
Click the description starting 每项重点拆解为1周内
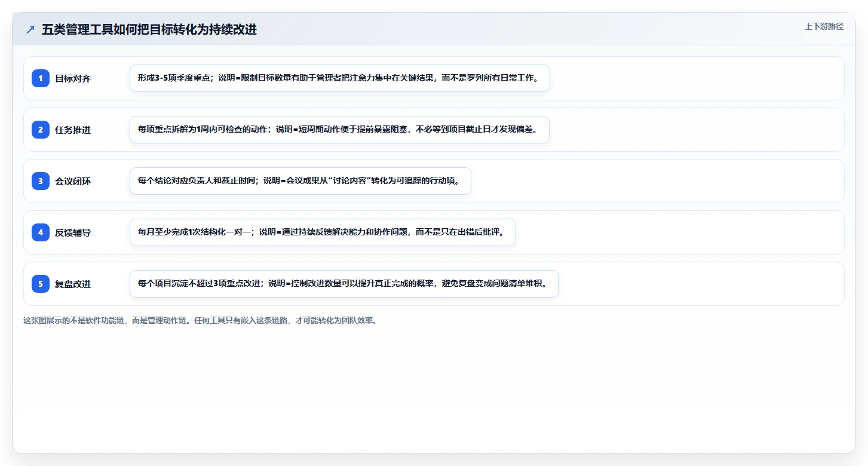(x=339, y=130)
